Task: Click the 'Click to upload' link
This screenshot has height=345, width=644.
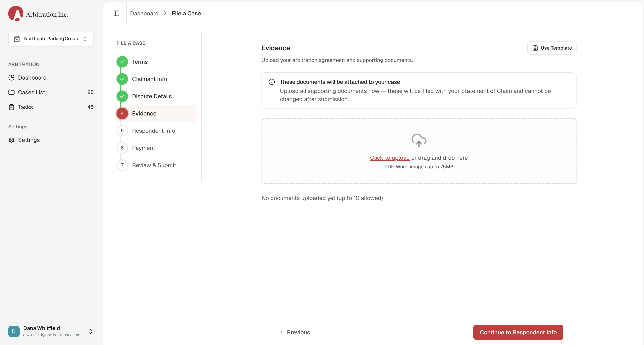Action: [x=390, y=158]
